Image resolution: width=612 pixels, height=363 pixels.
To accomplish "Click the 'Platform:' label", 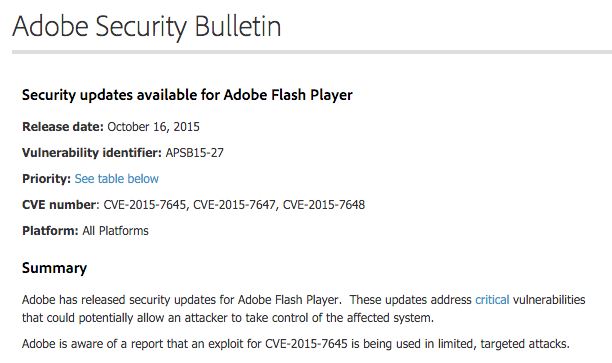I will click(x=50, y=231).
